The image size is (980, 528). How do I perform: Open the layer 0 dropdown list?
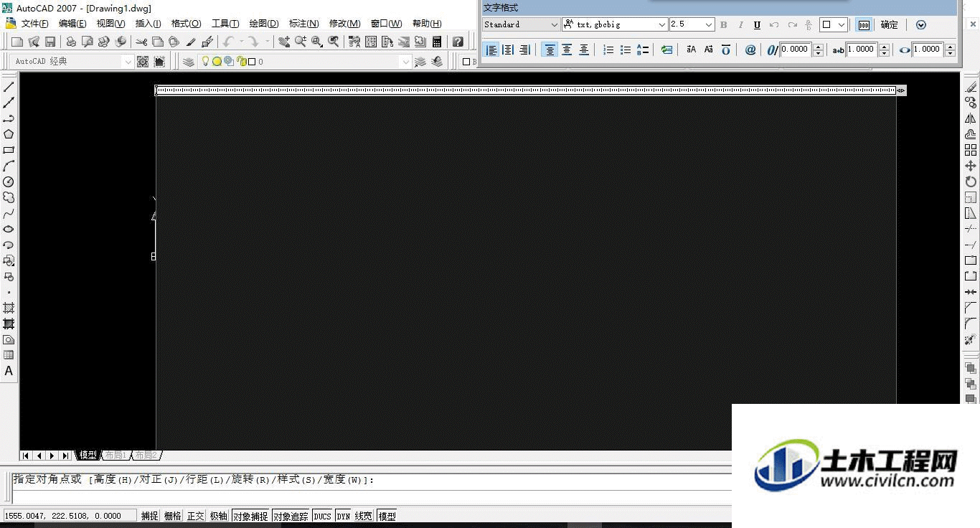click(x=405, y=62)
